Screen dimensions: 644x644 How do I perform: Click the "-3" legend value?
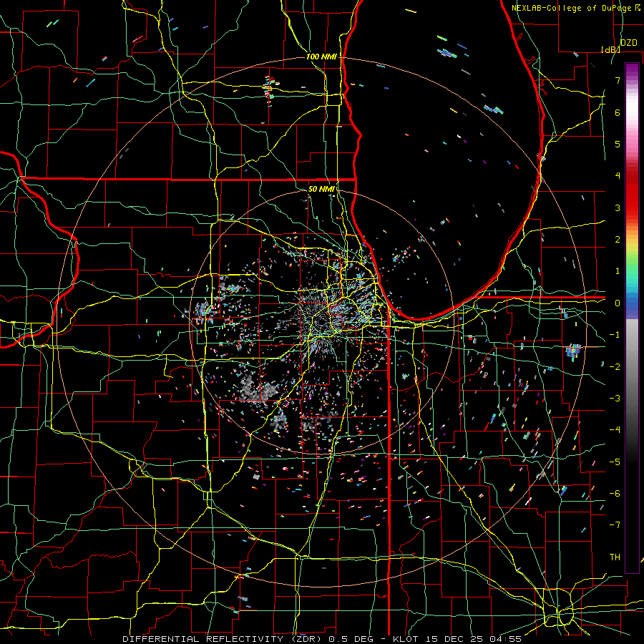[615, 399]
